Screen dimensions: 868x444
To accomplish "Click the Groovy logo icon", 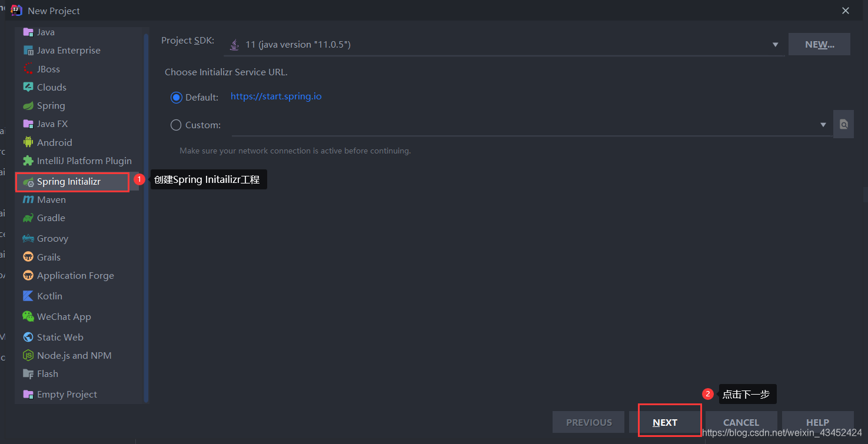I will pos(28,239).
